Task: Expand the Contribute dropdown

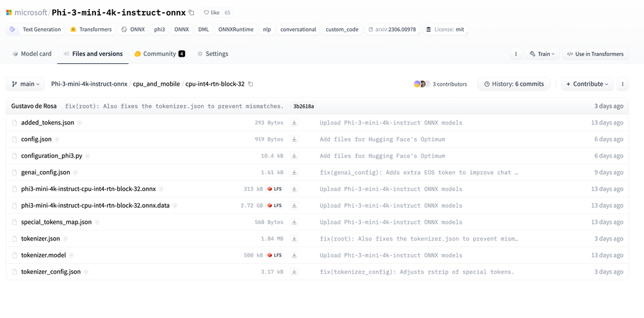Action: [x=587, y=84]
